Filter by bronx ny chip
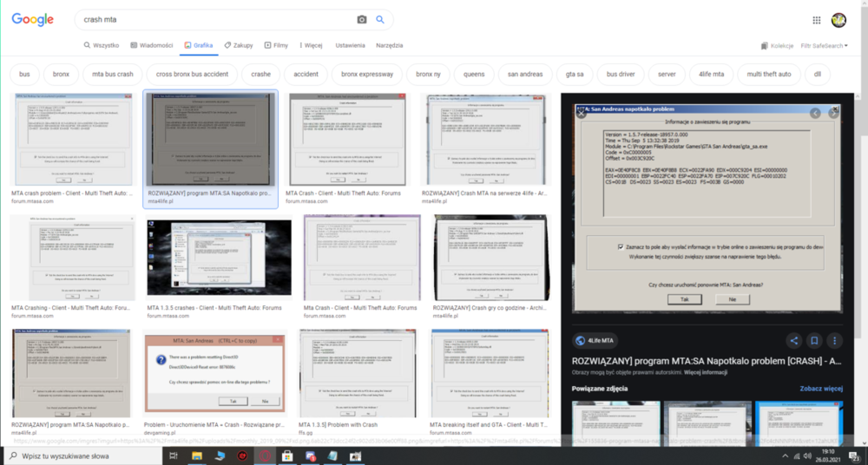Screen dimensions: 868x465 pos(429,75)
